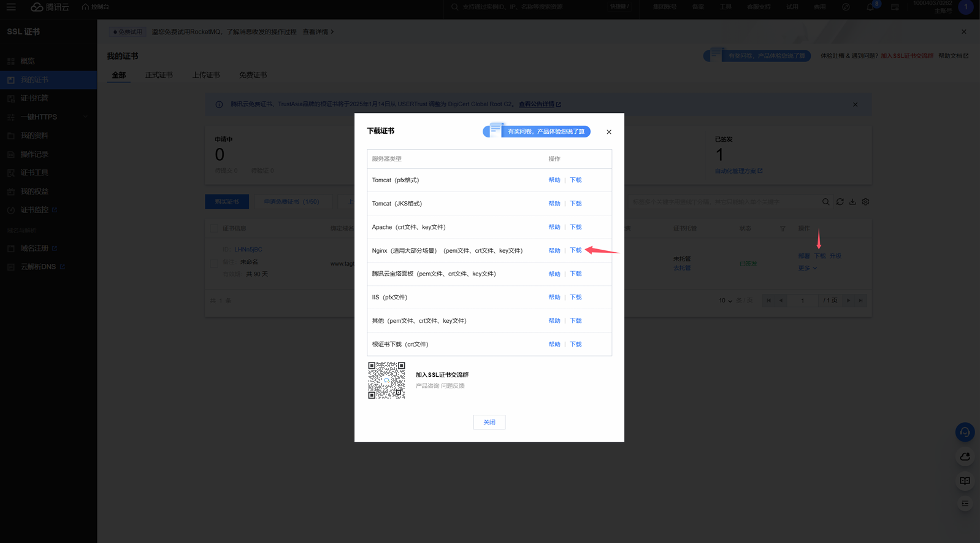Screen dimensions: 980x543
Task: Open the notification bell icon
Action: click(x=870, y=7)
